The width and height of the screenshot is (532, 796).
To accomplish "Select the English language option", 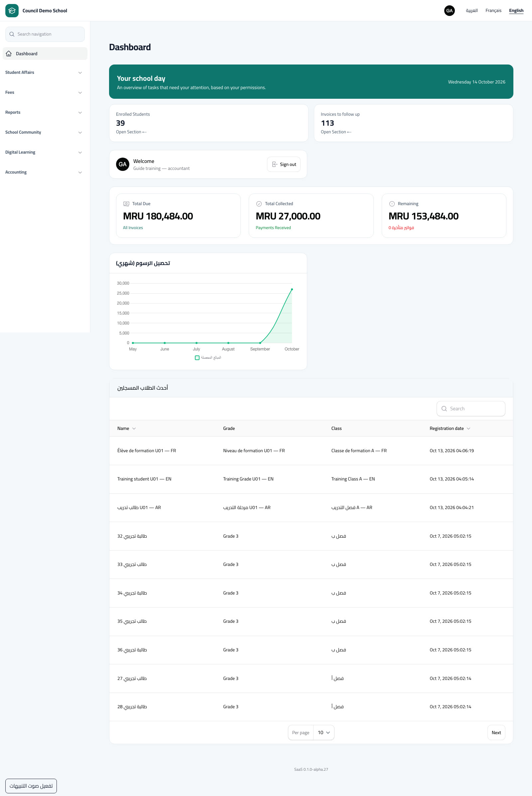I will (x=516, y=11).
